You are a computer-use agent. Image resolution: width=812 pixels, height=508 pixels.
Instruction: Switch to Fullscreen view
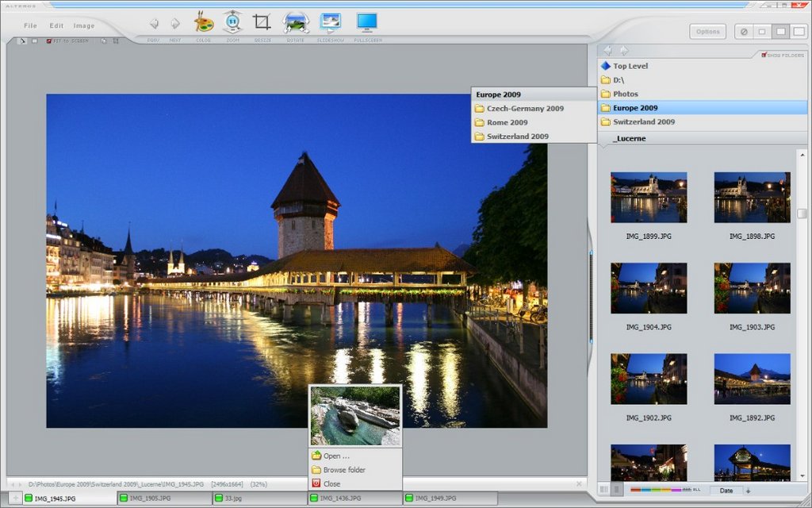point(366,23)
